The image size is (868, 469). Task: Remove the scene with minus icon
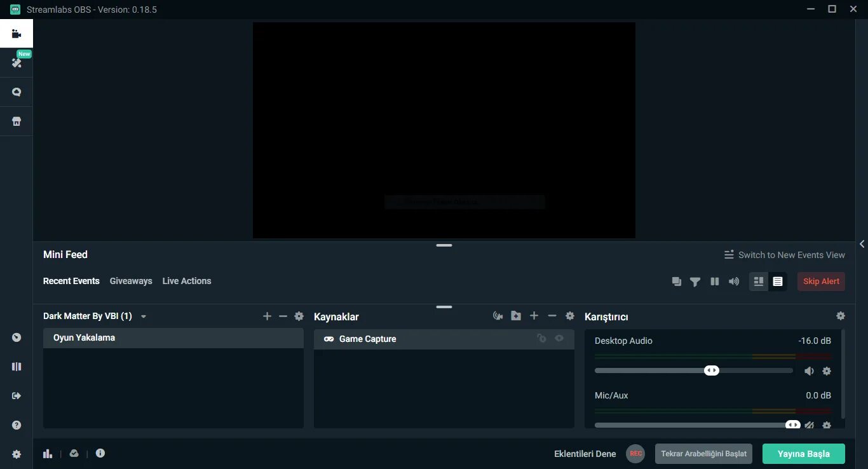283,316
